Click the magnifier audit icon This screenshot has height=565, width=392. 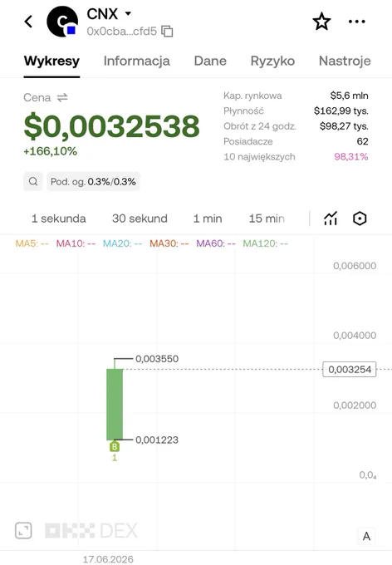click(x=33, y=181)
